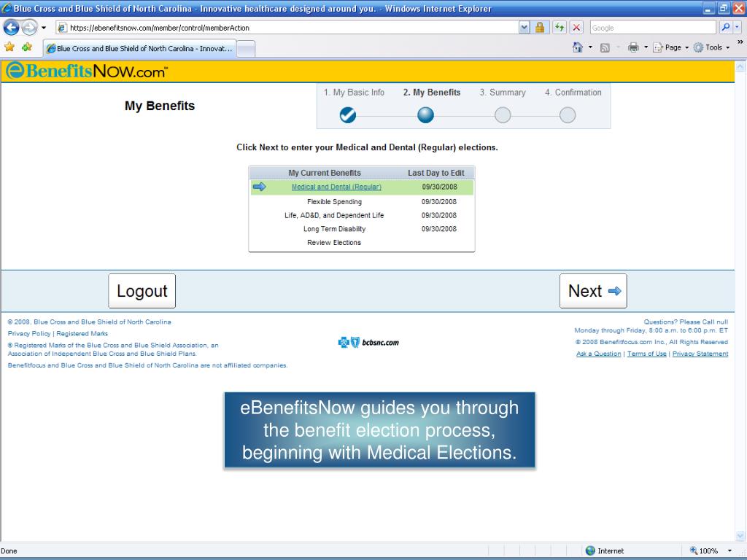
Task: Click the Logout button
Action: pyautogui.click(x=142, y=291)
